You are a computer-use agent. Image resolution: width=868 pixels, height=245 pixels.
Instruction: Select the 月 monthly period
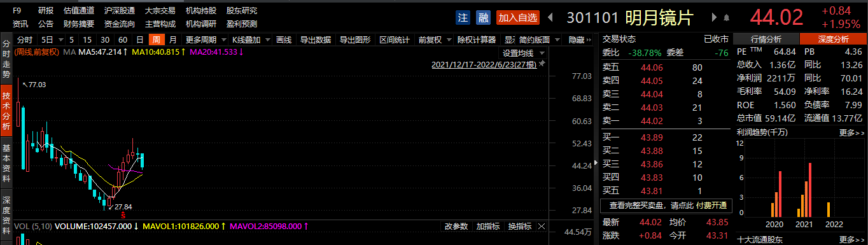pos(173,39)
